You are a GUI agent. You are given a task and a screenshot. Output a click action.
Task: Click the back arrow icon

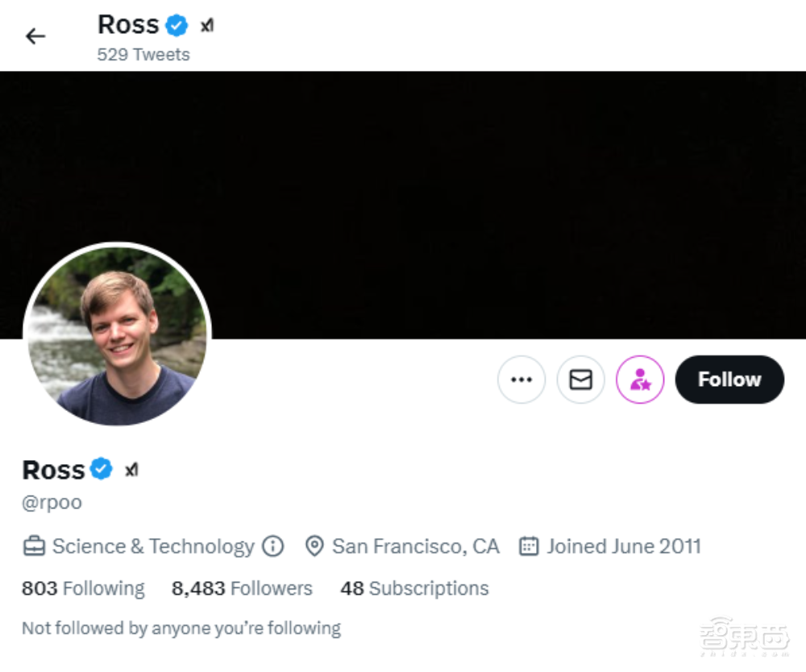35,36
